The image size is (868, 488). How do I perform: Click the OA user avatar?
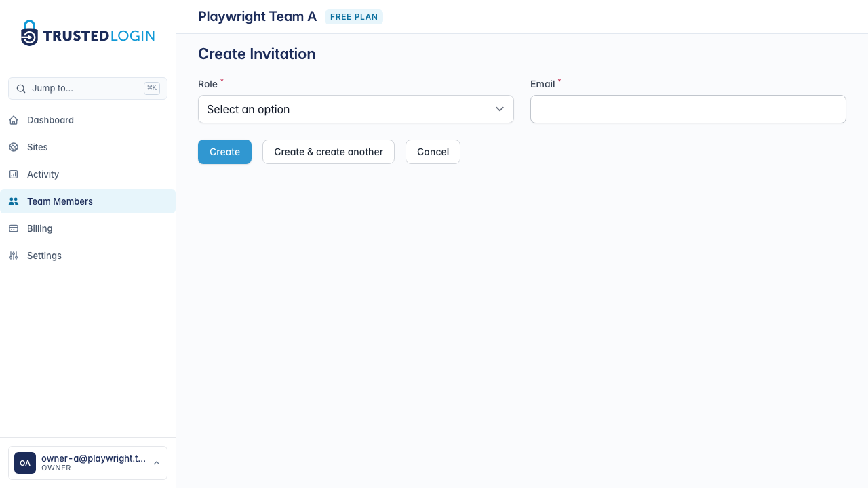pyautogui.click(x=25, y=463)
